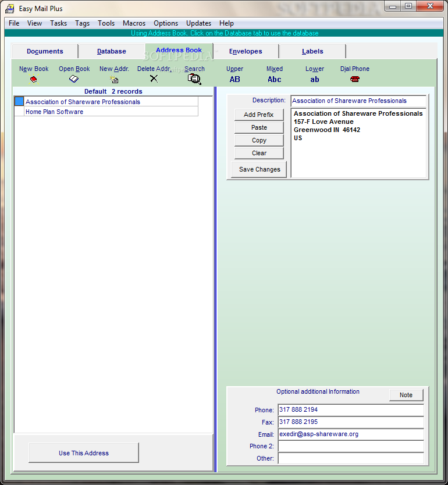Open the Tools menu
Screen dimensions: 448x485
click(x=106, y=23)
